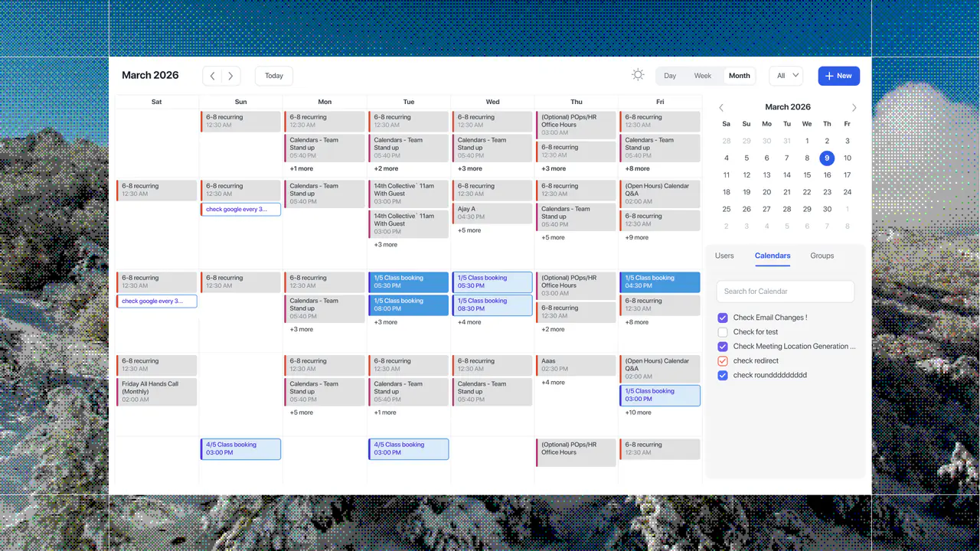Switch to Week view

703,76
